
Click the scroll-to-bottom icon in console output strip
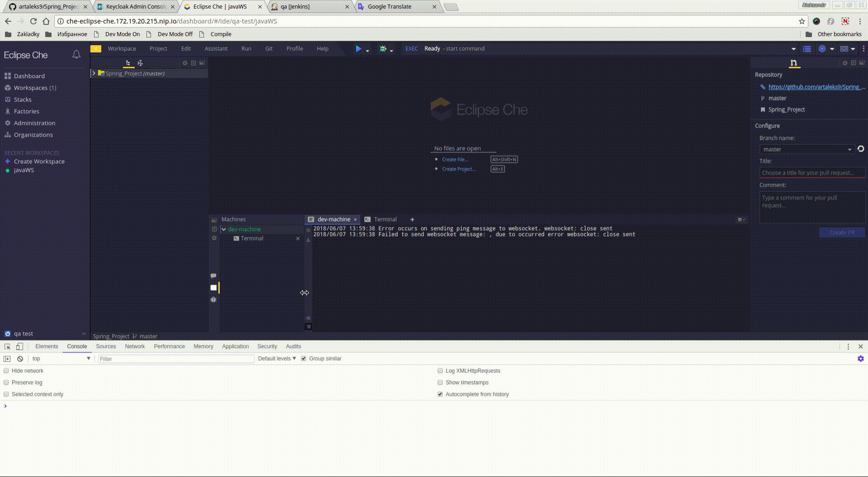click(308, 326)
